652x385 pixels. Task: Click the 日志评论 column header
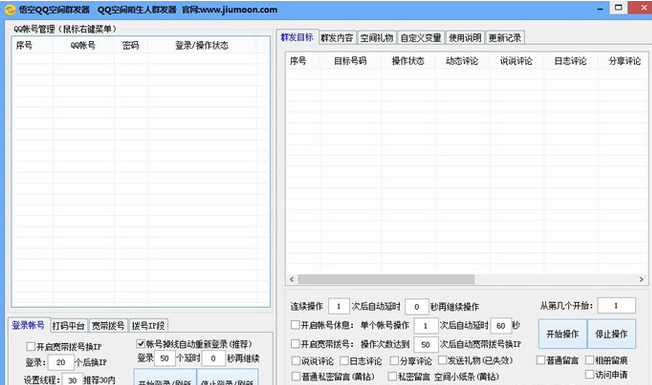[570, 61]
